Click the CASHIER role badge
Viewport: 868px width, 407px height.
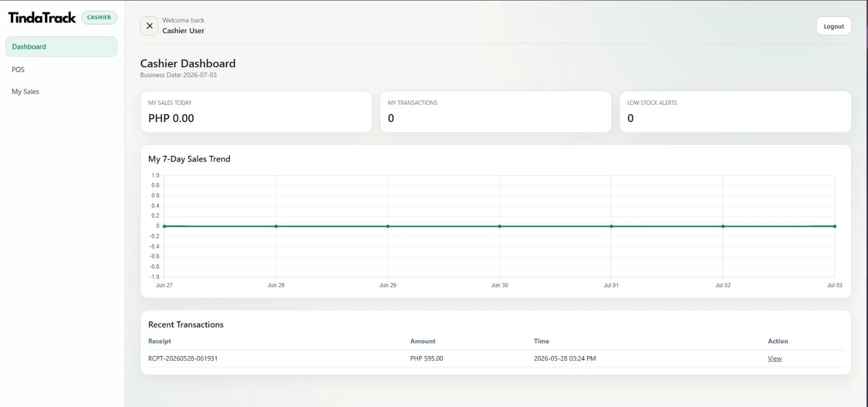tap(99, 17)
